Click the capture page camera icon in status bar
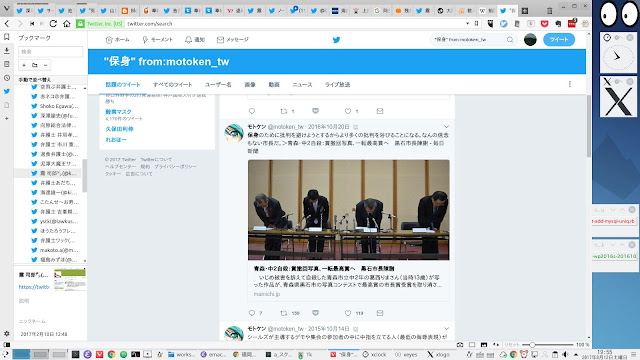640x360 pixels. point(460,344)
